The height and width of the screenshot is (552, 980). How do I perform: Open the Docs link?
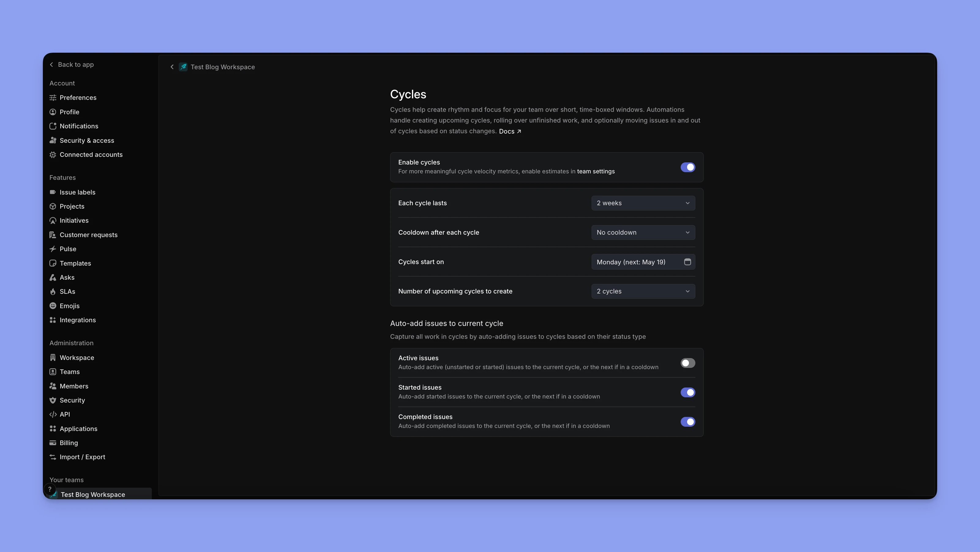(x=510, y=131)
